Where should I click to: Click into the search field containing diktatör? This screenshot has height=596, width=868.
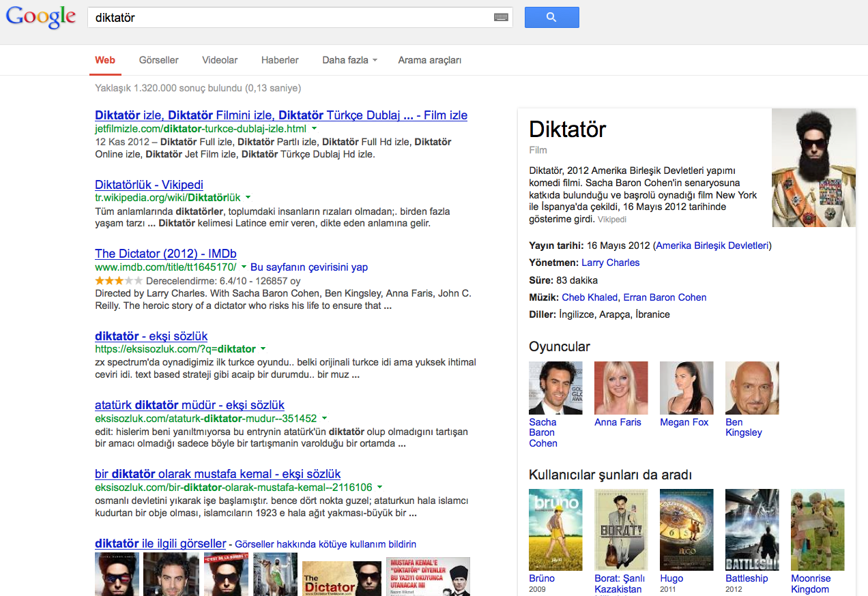[x=287, y=18]
